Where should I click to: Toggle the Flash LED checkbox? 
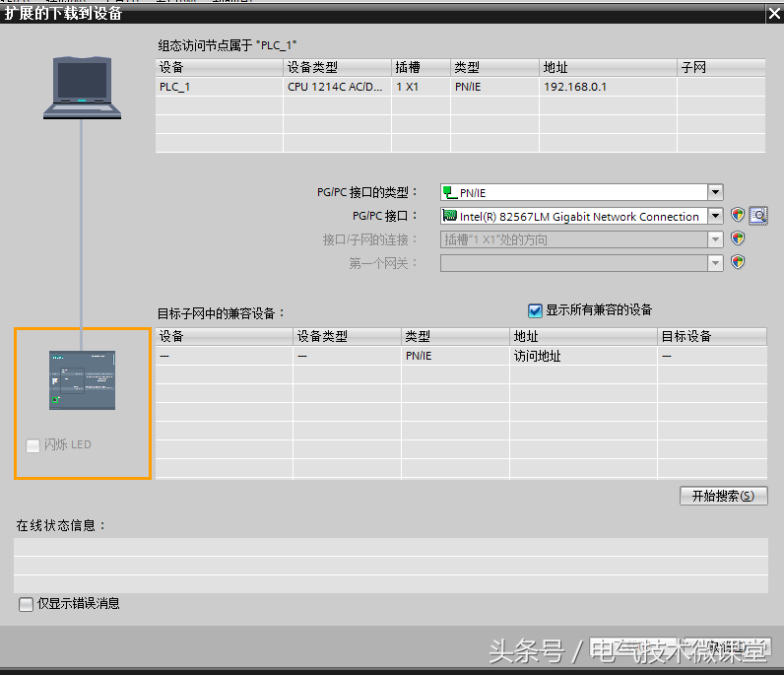click(33, 445)
